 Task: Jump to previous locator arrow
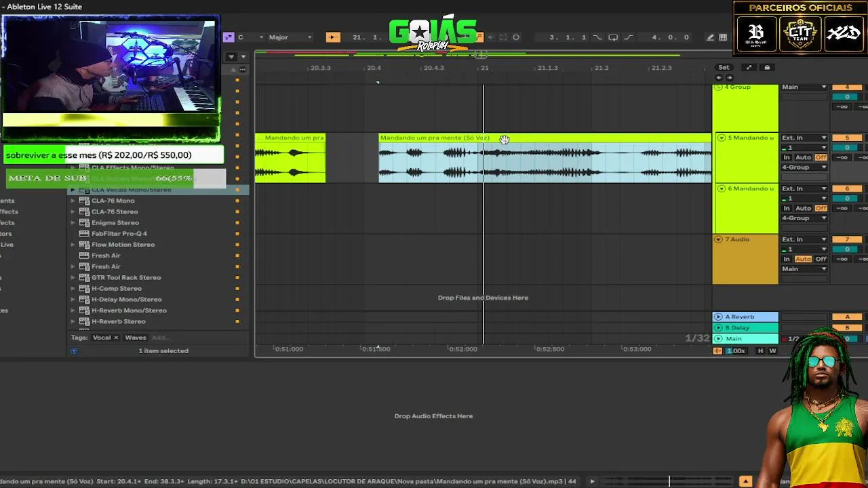click(720, 77)
